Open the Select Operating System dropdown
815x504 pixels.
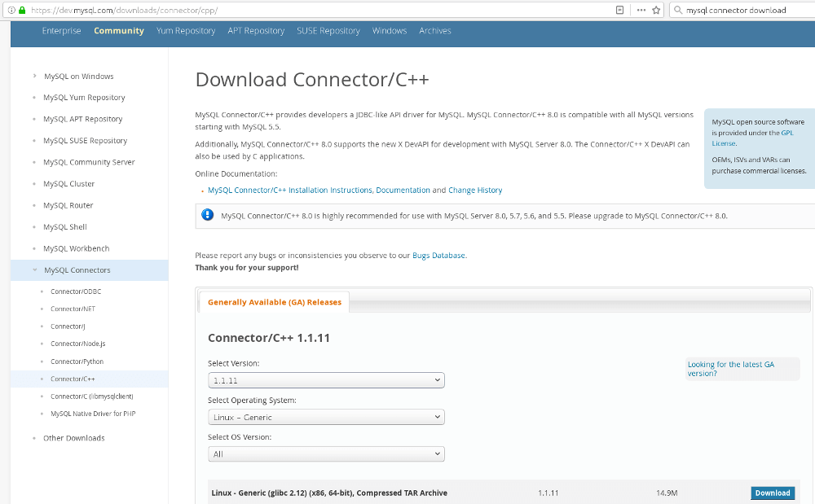pos(326,417)
